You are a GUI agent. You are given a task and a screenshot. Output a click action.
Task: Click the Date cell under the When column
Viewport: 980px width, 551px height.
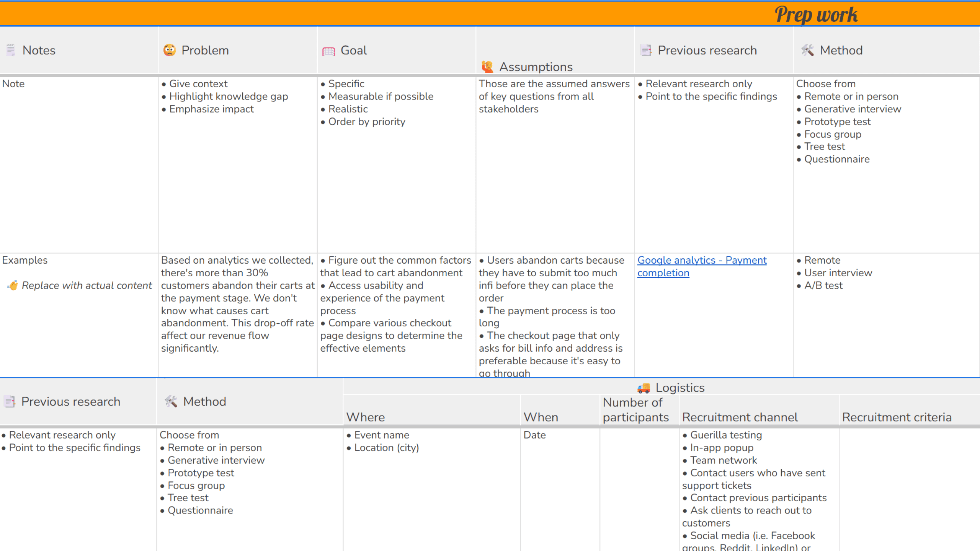pyautogui.click(x=535, y=435)
